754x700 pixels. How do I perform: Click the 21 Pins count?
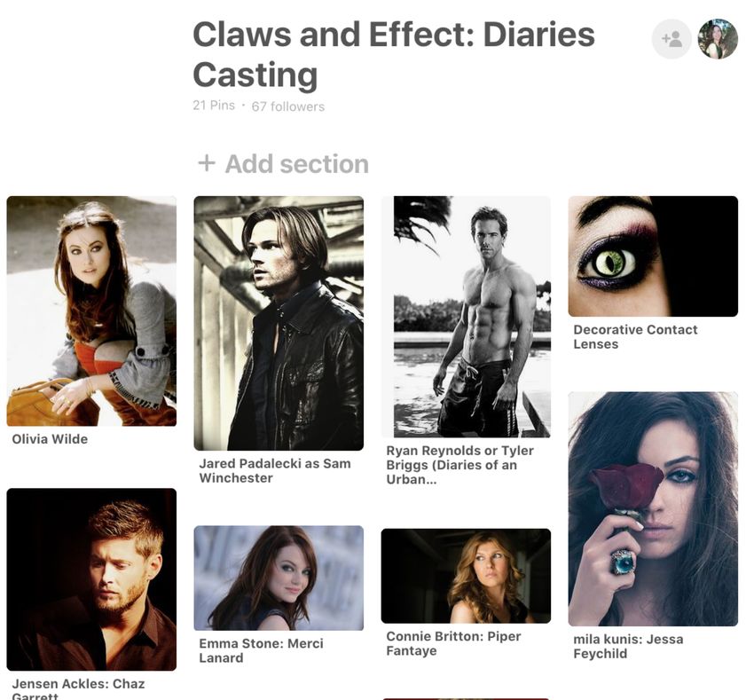(214, 106)
